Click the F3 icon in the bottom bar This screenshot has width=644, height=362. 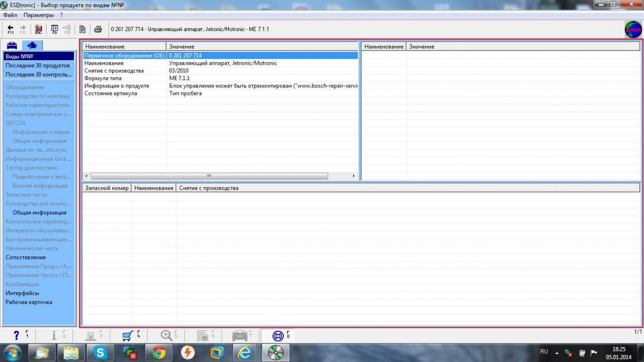click(94, 336)
